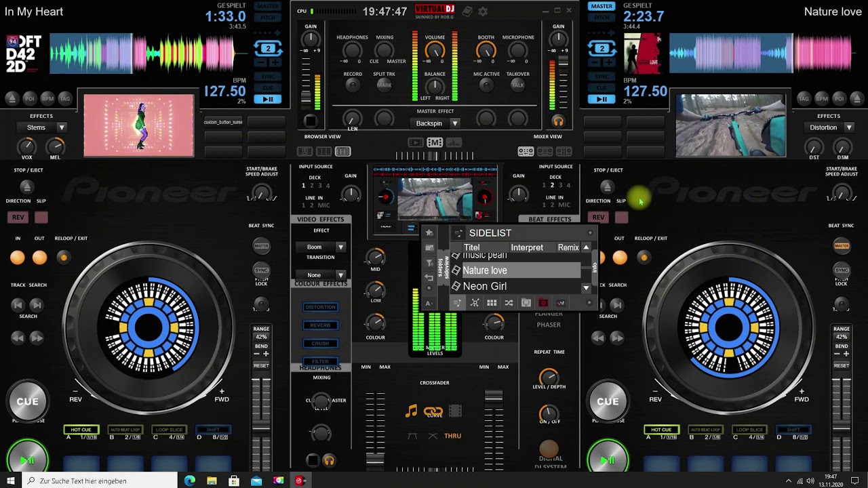Select first browser view layout icon
The image size is (868, 488).
[305, 151]
